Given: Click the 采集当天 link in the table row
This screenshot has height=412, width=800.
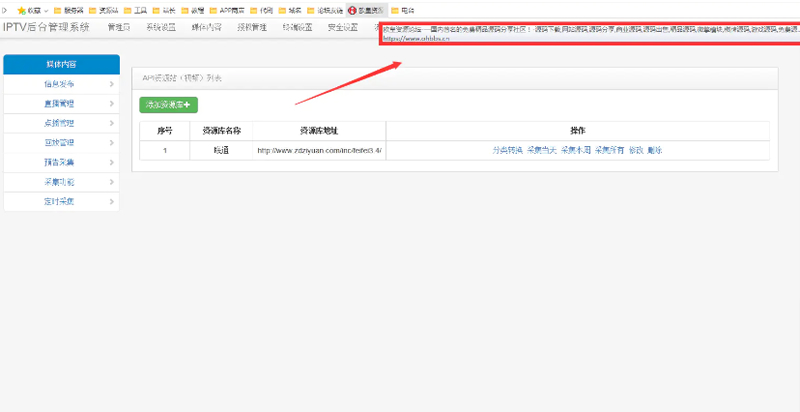Looking at the screenshot, I should pyautogui.click(x=541, y=150).
